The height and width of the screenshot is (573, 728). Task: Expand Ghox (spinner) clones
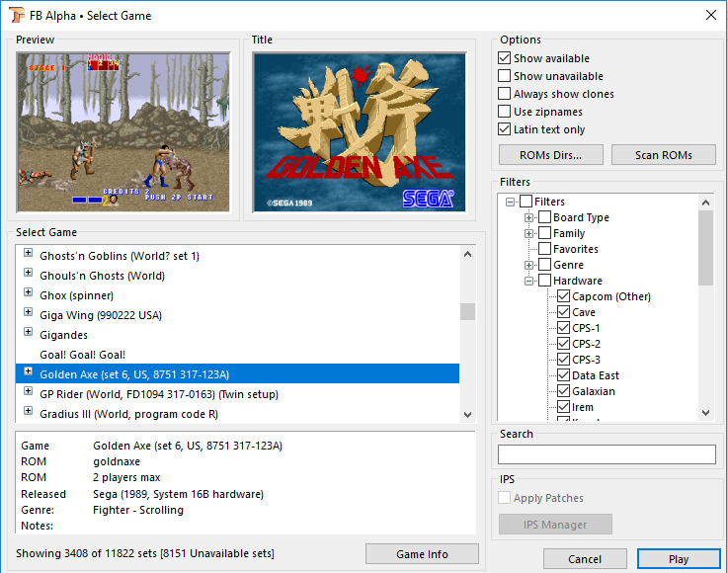(x=29, y=292)
